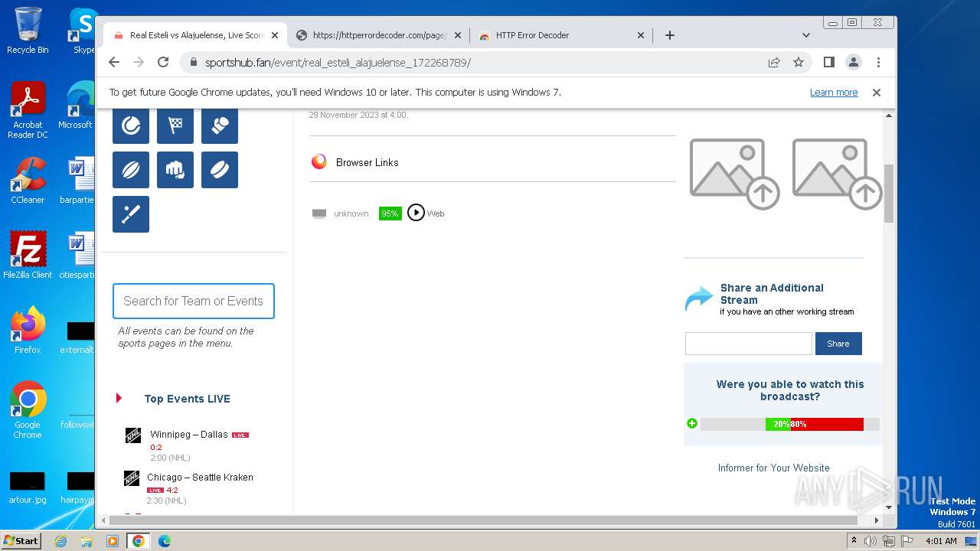The image size is (980, 551).
Task: Open Microsoft Edge from the taskbar
Action: (x=165, y=541)
